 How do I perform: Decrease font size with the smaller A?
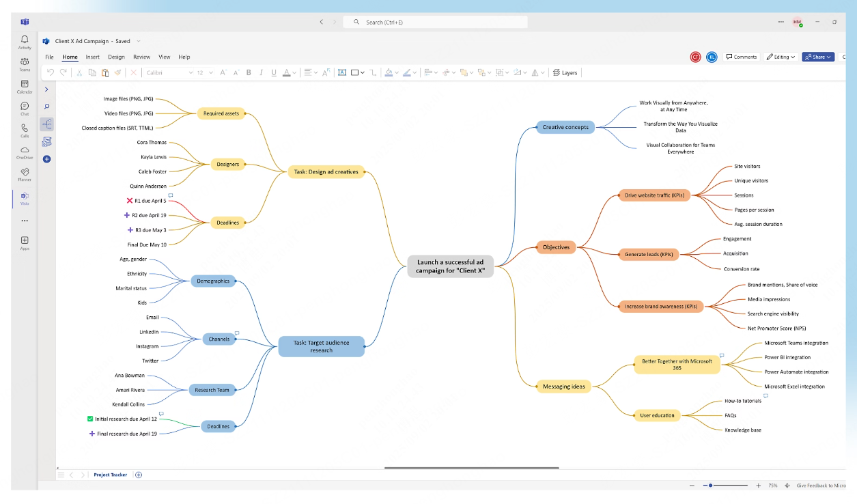(236, 72)
